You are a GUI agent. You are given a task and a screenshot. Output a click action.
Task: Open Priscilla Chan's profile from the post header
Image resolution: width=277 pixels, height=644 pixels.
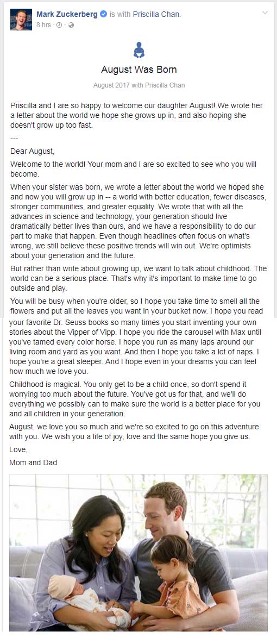coord(155,14)
